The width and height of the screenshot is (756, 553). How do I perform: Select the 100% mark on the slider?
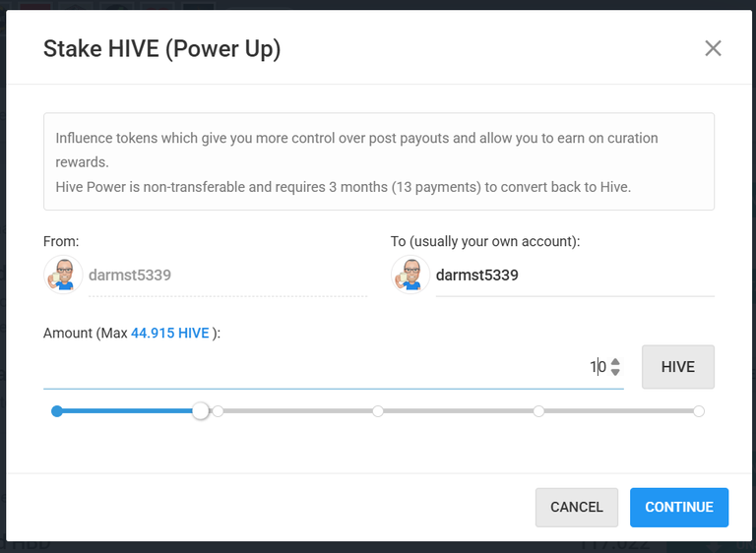pos(699,411)
